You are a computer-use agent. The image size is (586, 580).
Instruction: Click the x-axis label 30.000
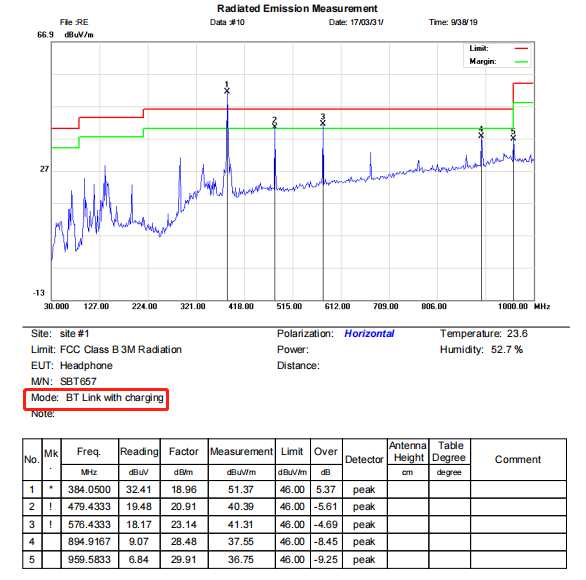56,306
